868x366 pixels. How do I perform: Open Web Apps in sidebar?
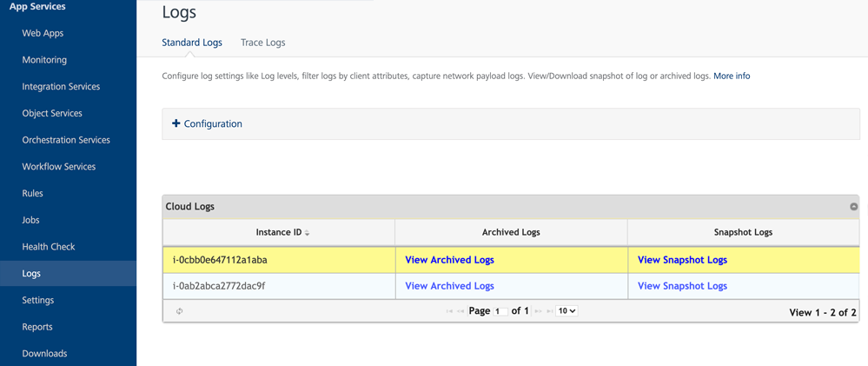click(43, 33)
